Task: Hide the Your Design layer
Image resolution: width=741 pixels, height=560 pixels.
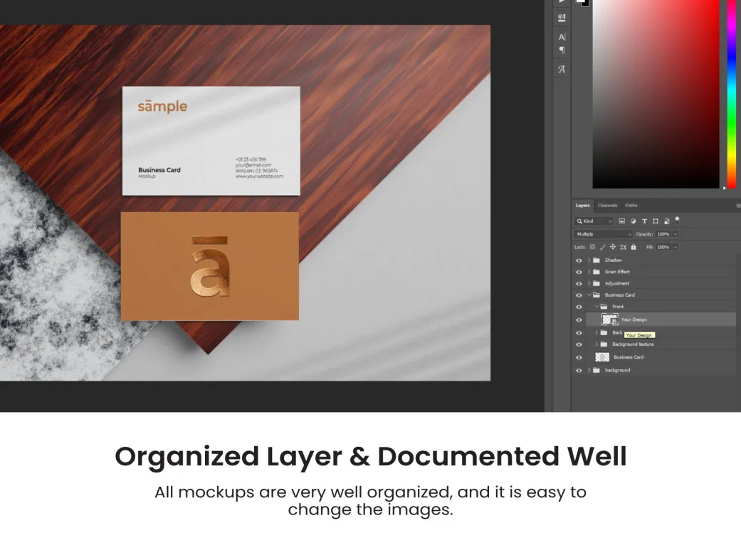Action: click(x=579, y=320)
